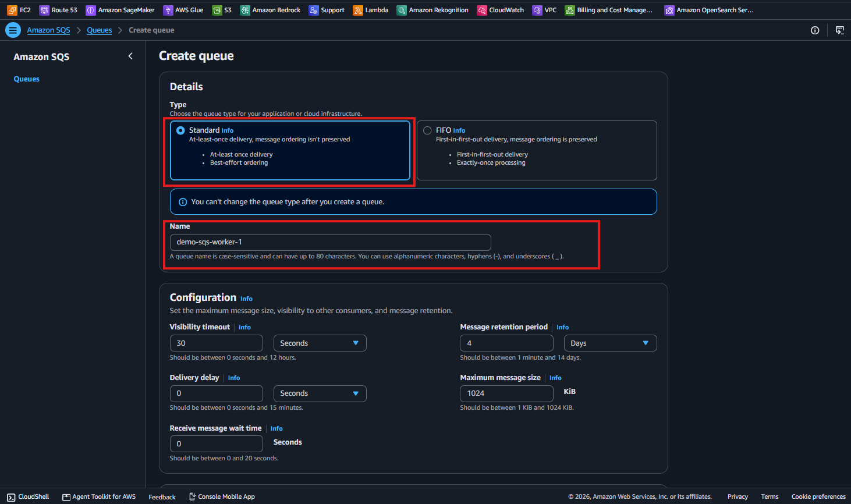Open the Amazon SageMaker shortcut icon

91,10
